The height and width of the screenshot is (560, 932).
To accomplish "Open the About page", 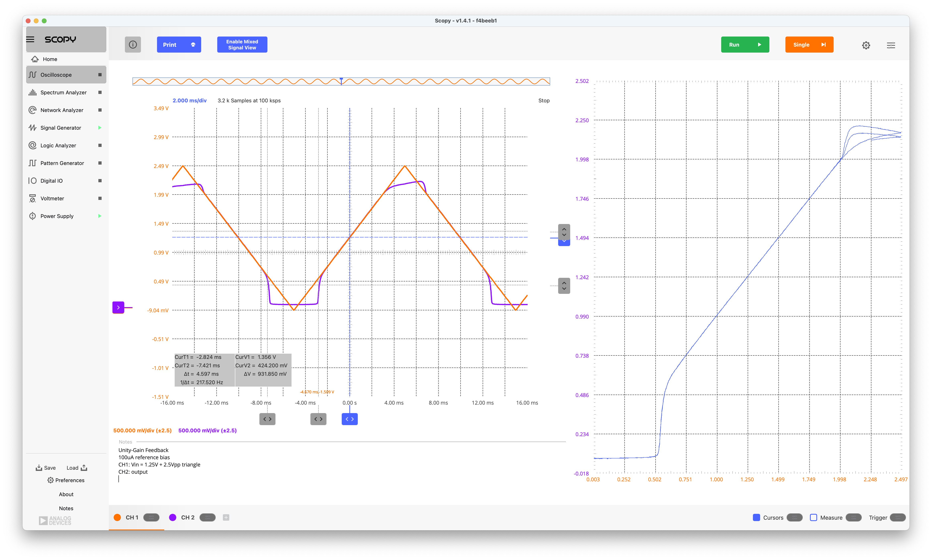I will (x=66, y=494).
